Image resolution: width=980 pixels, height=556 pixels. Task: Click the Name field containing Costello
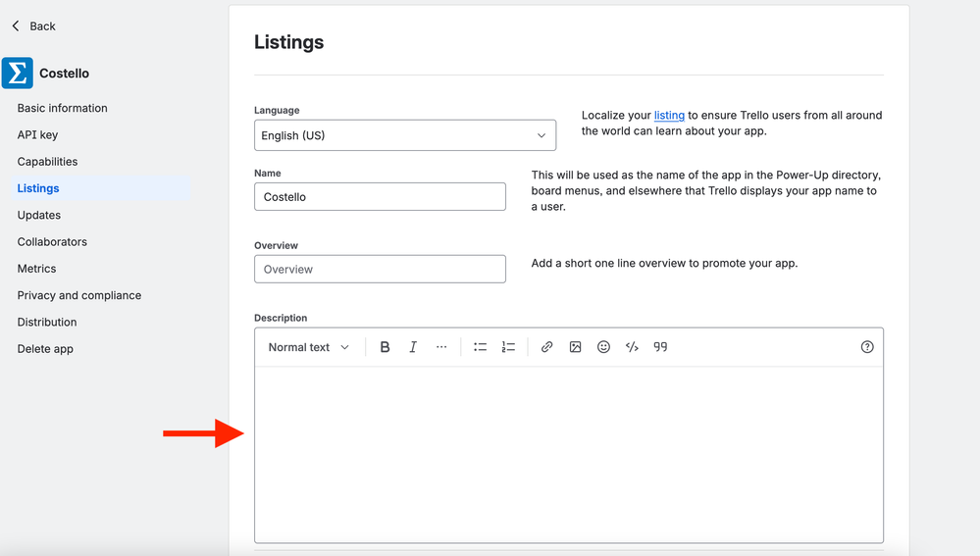[380, 197]
